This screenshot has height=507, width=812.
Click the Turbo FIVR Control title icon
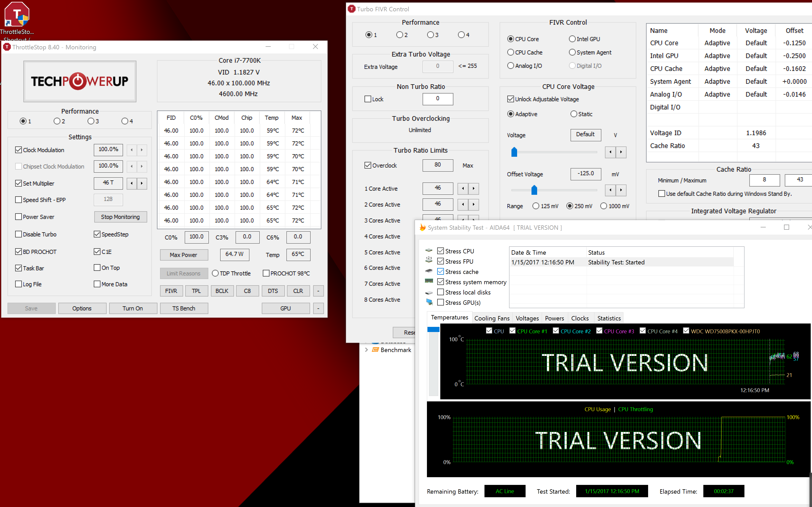pyautogui.click(x=352, y=9)
